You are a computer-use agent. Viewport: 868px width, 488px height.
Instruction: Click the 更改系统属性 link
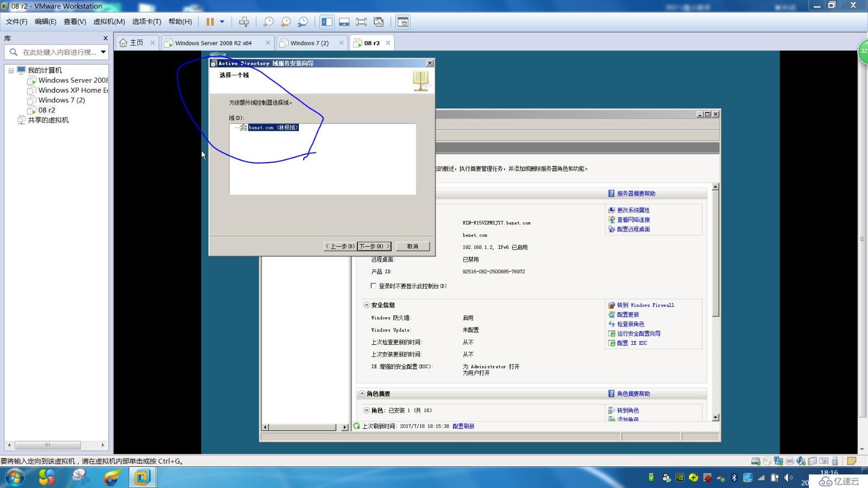633,210
